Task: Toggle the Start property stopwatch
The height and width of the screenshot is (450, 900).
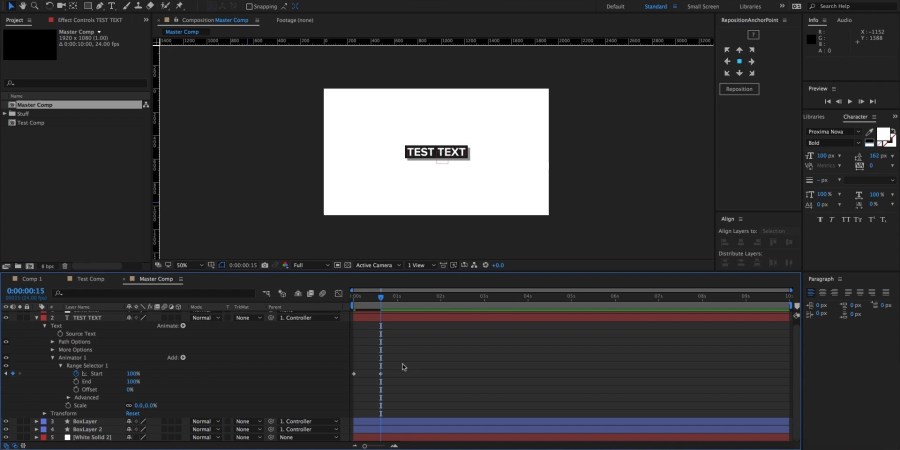Action: [75, 374]
